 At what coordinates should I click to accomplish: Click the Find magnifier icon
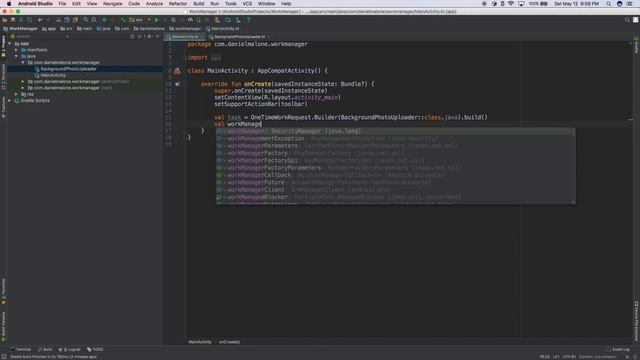point(86,20)
